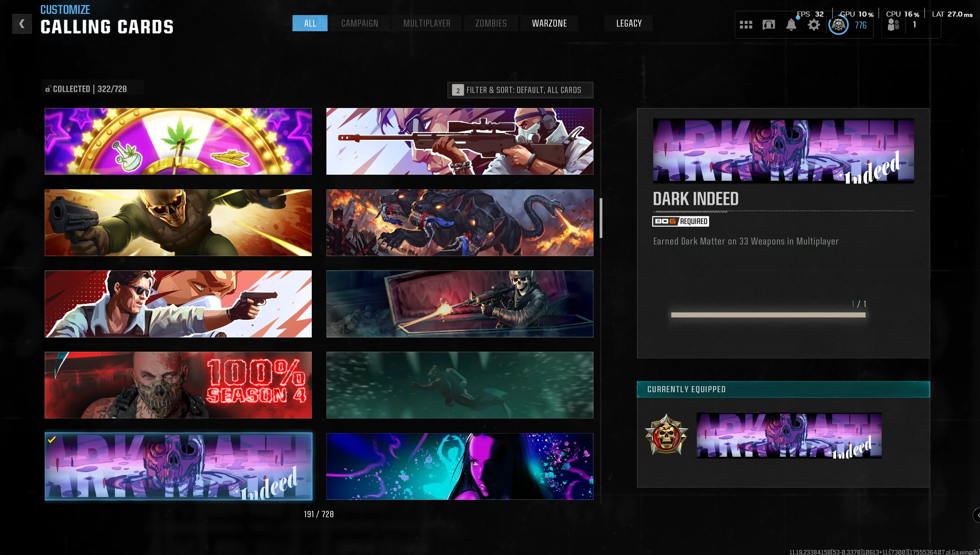Switch to the LEGACY tab
The width and height of the screenshot is (980, 555).
[x=629, y=23]
